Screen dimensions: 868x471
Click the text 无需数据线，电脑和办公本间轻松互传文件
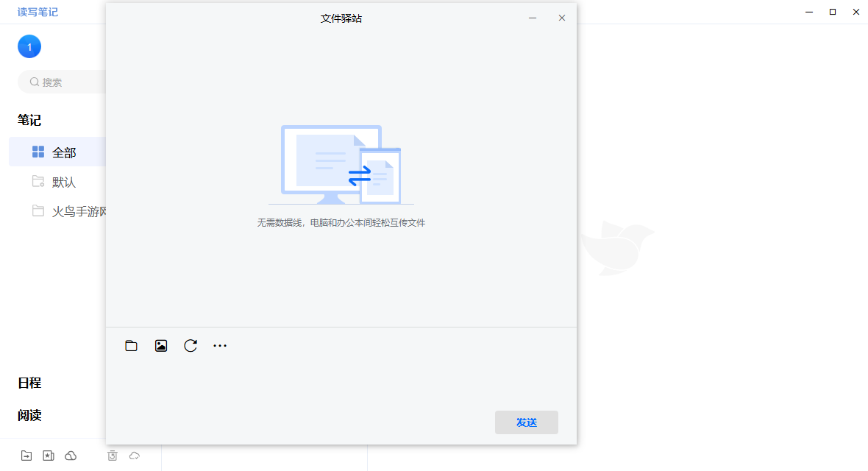tap(341, 223)
